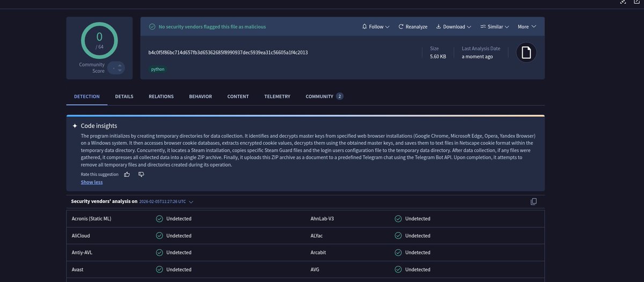Click the Community Score label

tap(92, 68)
